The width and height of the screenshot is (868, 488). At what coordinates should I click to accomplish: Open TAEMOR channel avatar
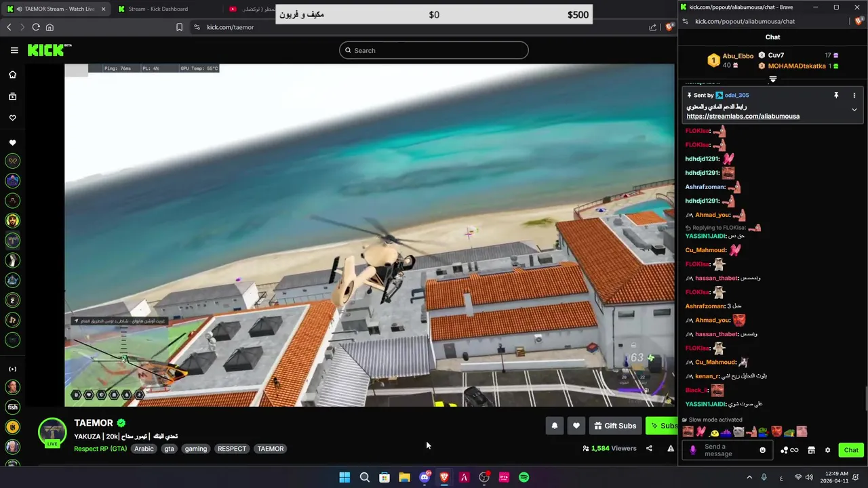(x=52, y=432)
